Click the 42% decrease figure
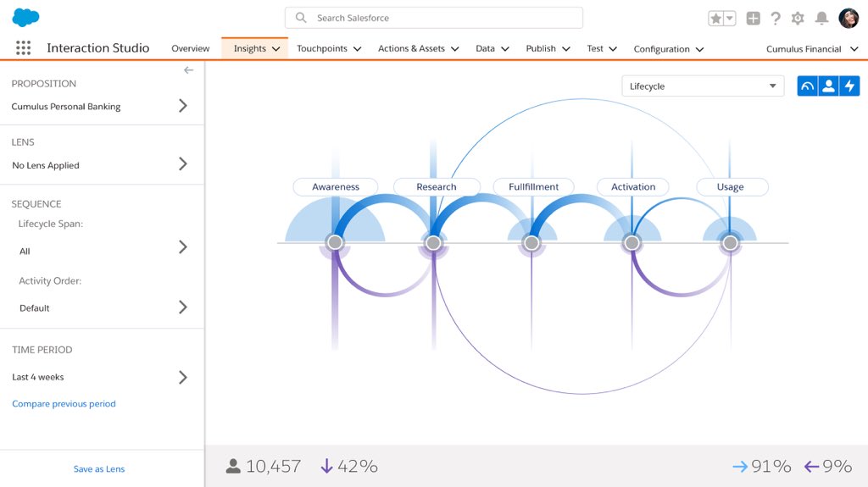868x487 pixels. click(358, 466)
